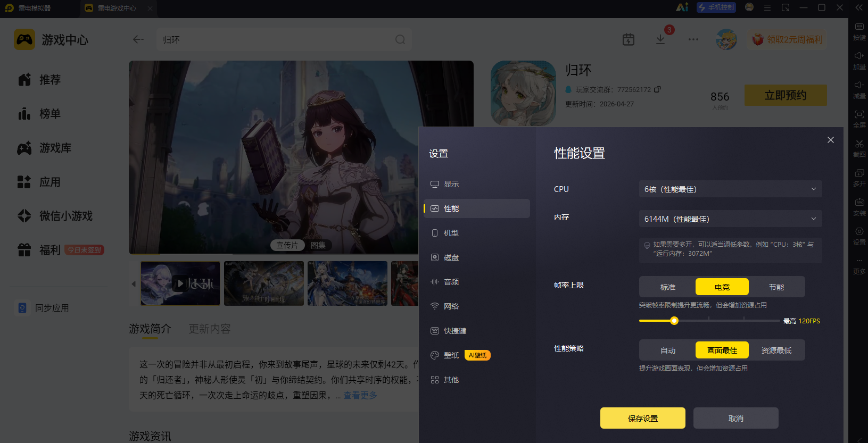Close the settings dialog with the X
Viewport: 868px width, 443px height.
point(831,140)
